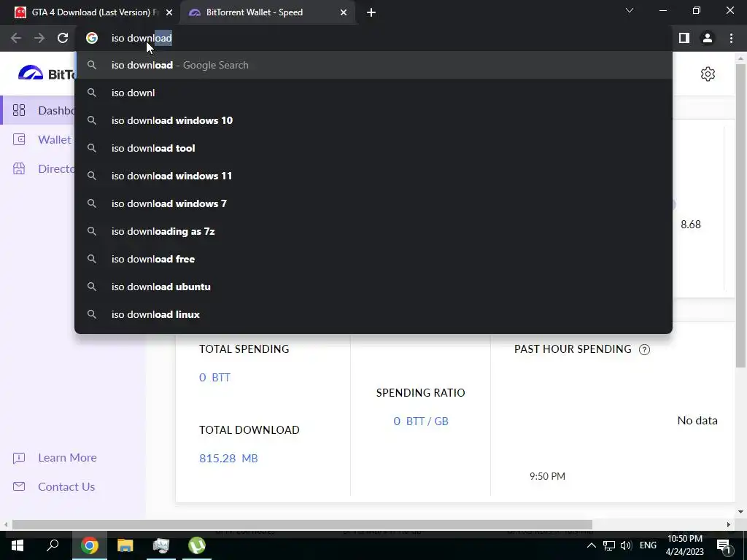747x560 pixels.
Task: Open a new browser tab
Action: (x=371, y=12)
